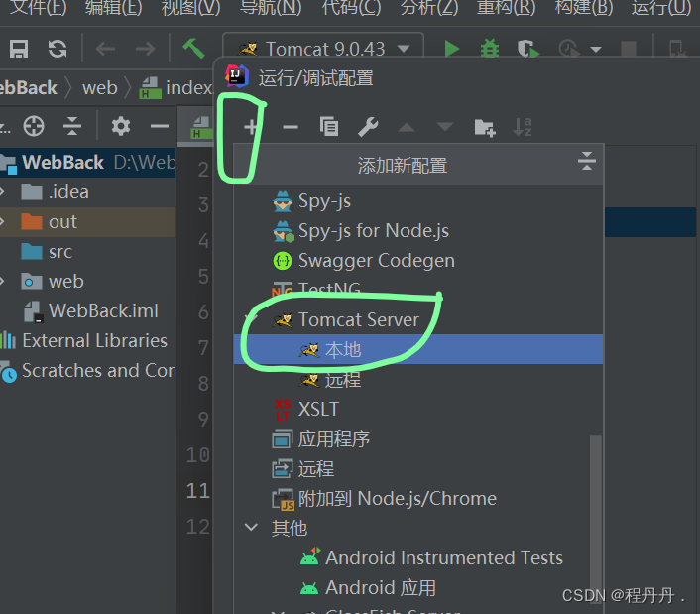Select Android Instrumented Tests configuration
Screen dimensions: 700x614
pos(418,557)
